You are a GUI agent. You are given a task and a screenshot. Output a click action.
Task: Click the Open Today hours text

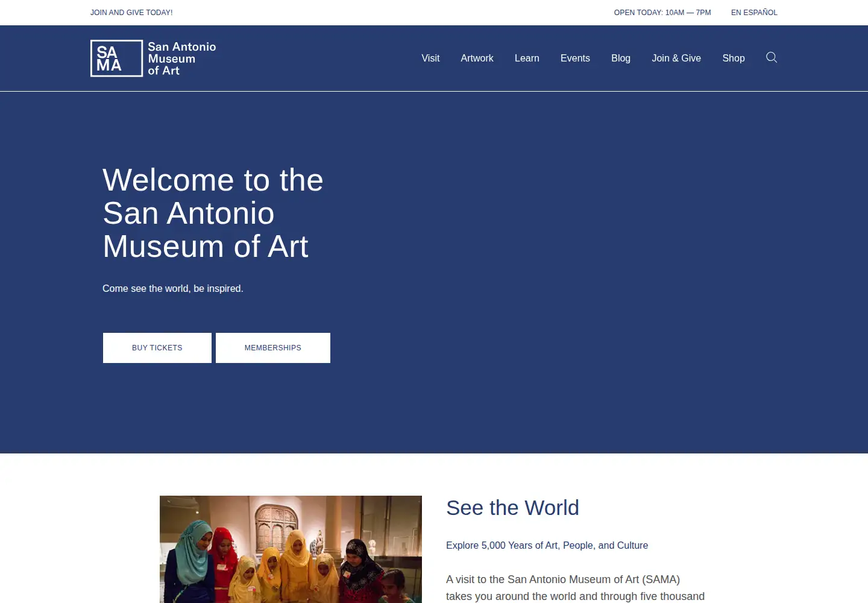coord(662,13)
